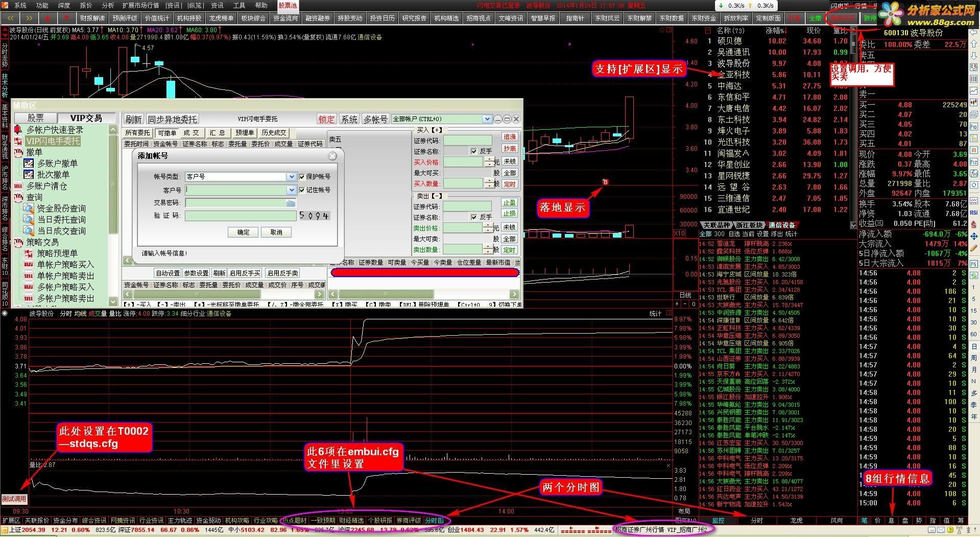
Task: Switch to the 股票 tab in 辅助区
Action: pos(35,118)
